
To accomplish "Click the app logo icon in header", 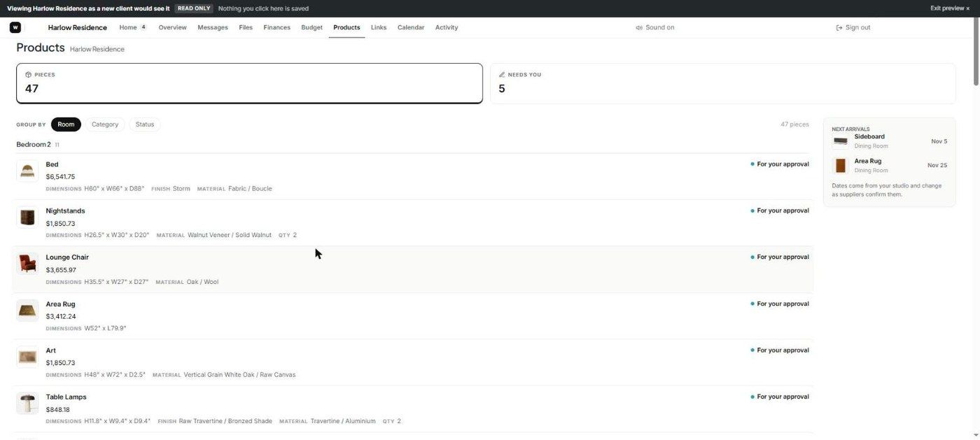I will (x=15, y=27).
